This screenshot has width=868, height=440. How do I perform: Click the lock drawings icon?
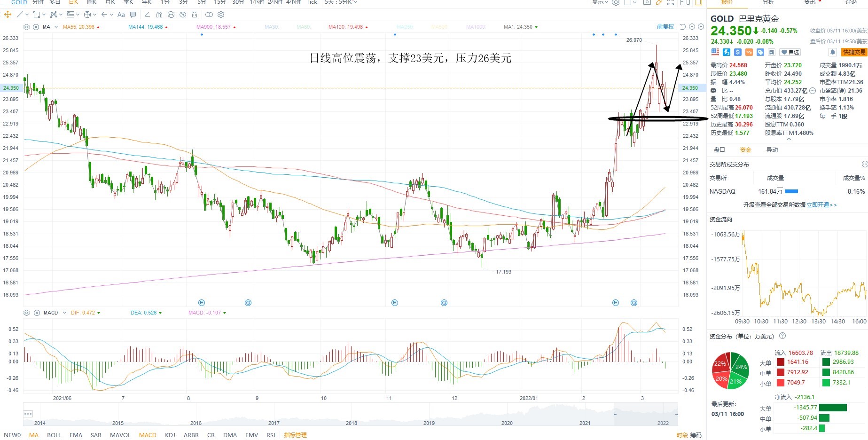(171, 15)
